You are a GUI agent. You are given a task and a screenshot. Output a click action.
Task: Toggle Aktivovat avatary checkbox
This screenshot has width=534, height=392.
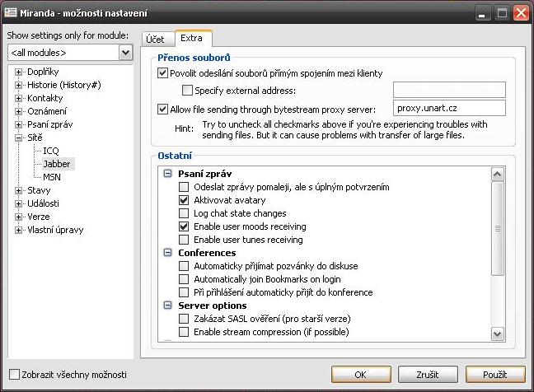(184, 200)
